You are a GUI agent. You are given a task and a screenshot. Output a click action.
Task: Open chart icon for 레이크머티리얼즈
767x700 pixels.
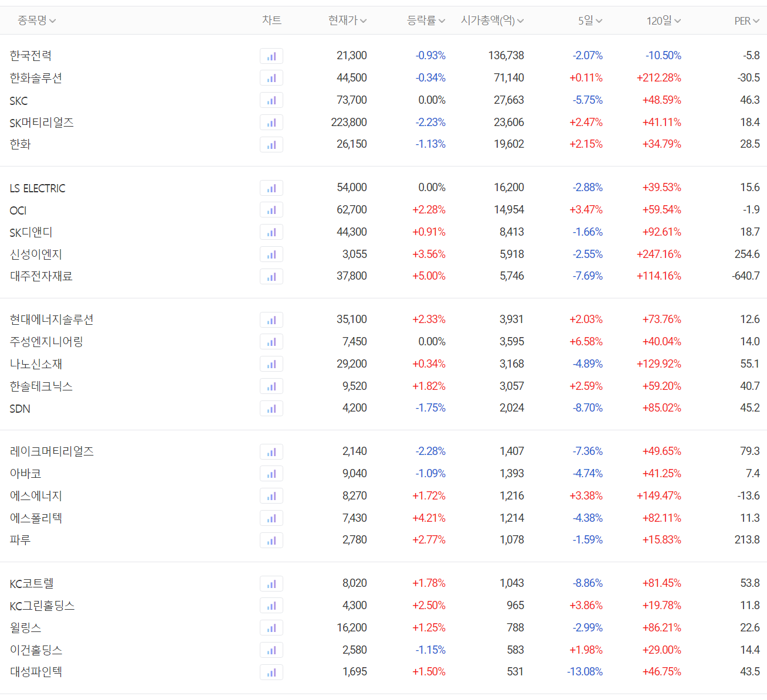(x=271, y=452)
